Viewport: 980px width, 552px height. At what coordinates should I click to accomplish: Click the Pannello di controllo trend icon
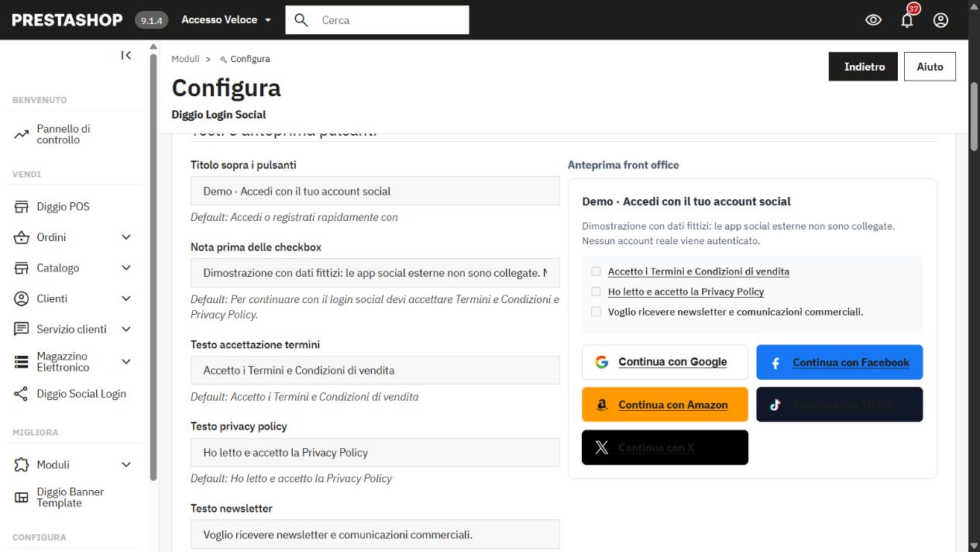pyautogui.click(x=21, y=135)
